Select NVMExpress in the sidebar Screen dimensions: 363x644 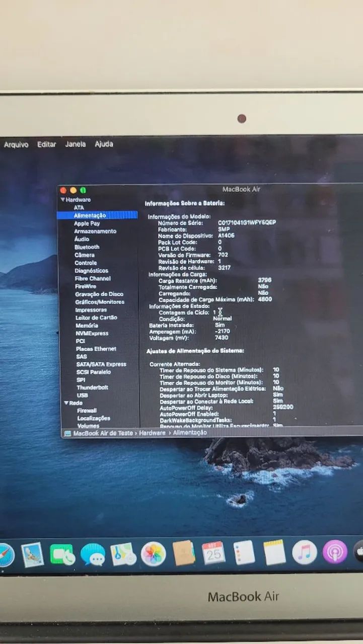92,333
